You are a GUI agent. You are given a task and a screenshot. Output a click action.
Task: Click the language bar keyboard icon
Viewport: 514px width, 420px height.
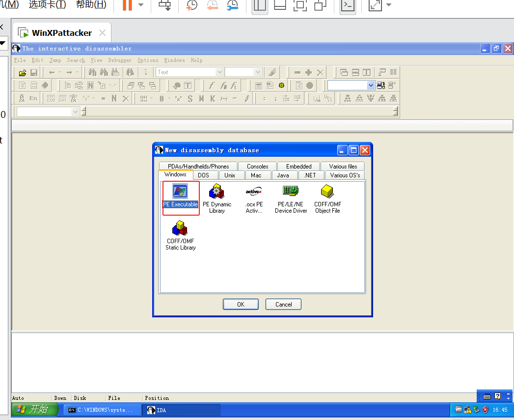click(x=487, y=396)
